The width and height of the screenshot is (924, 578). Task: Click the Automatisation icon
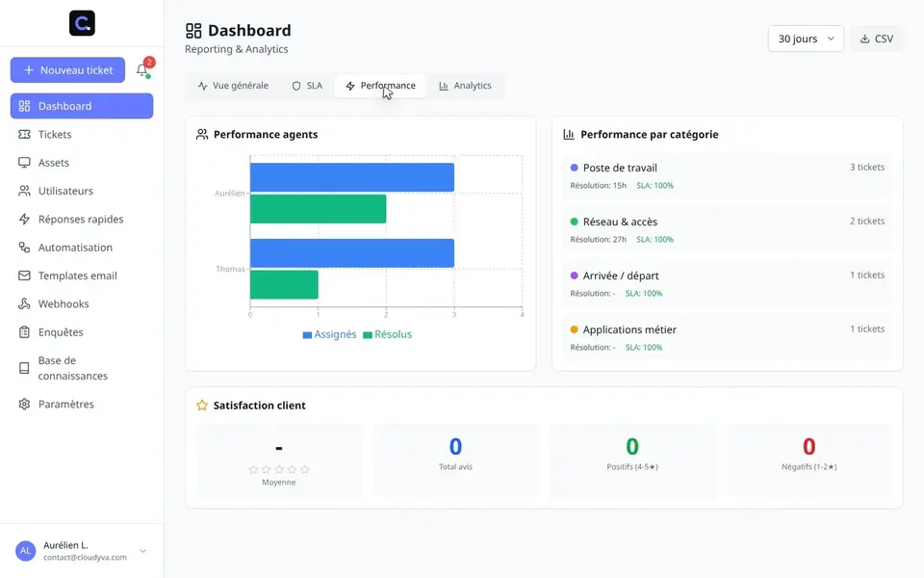pyautogui.click(x=24, y=248)
